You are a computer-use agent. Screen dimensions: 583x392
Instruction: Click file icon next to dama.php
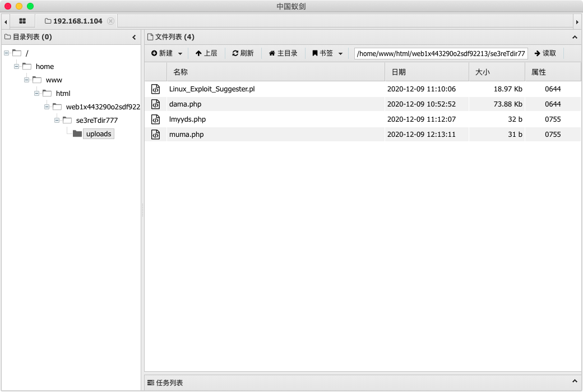click(156, 104)
